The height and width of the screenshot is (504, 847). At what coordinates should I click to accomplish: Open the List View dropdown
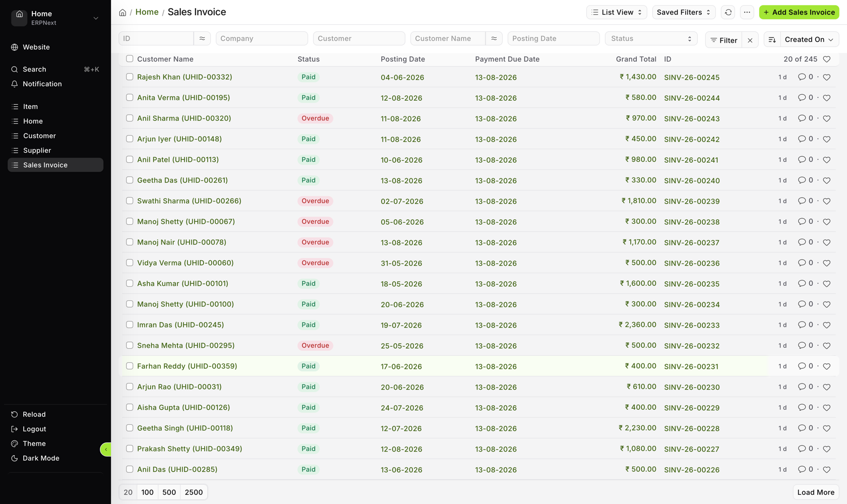[617, 12]
